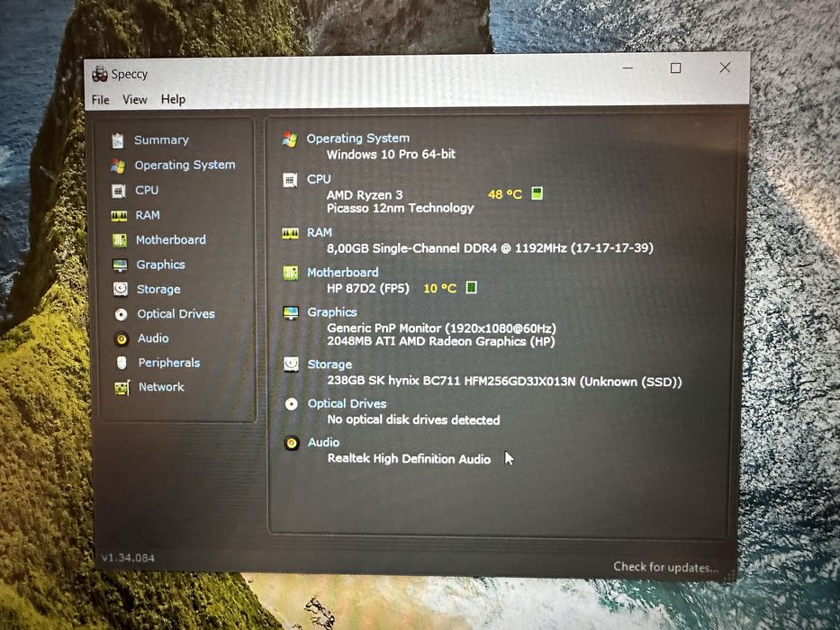Click the RAM heading link in summary
840x630 pixels.
pyautogui.click(x=320, y=232)
